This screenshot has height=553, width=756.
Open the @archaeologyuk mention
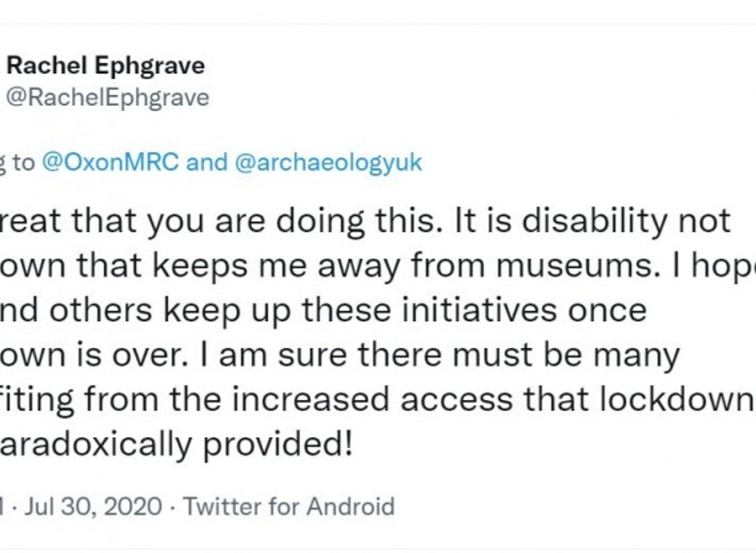[328, 163]
